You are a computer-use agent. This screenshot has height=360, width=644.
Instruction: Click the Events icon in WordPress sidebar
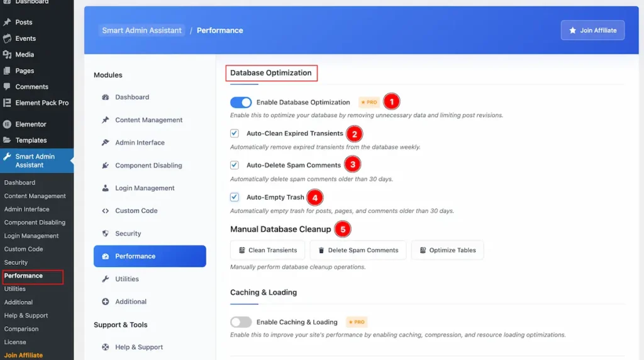coord(7,38)
